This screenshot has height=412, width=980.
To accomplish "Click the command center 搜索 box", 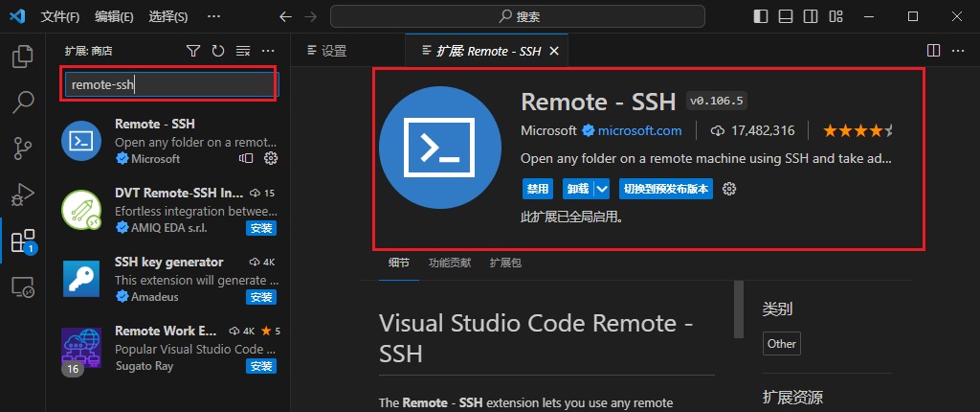I will point(518,17).
